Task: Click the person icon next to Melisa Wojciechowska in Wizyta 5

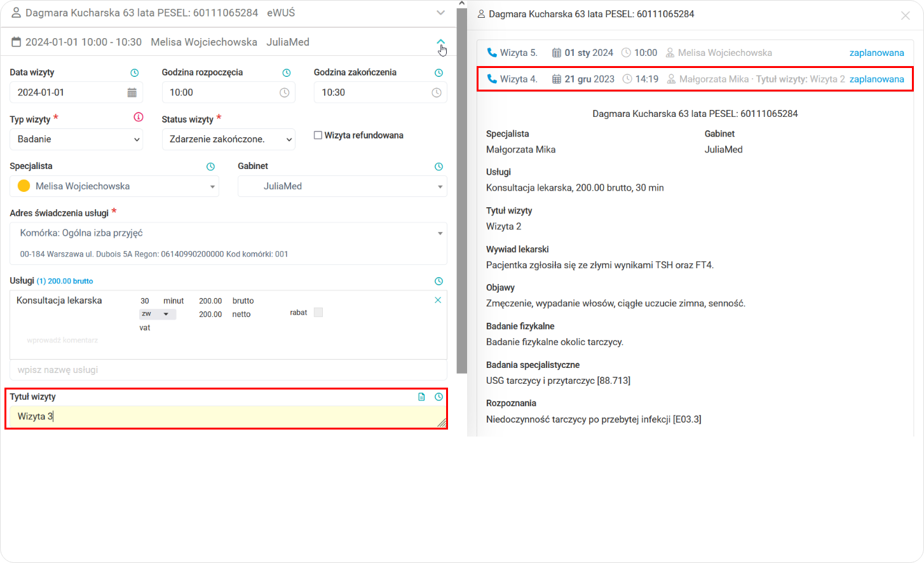Action: pos(670,53)
